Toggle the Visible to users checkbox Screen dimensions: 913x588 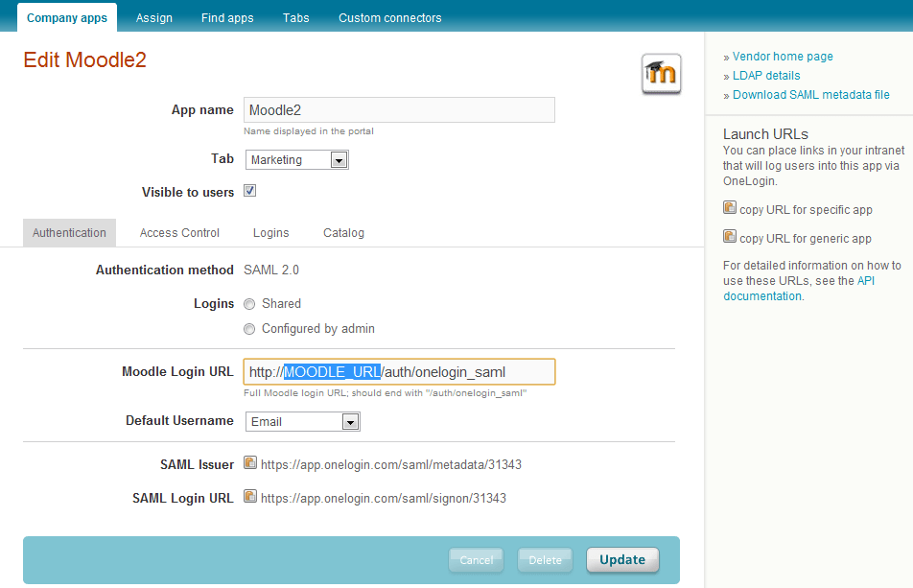[x=249, y=191]
